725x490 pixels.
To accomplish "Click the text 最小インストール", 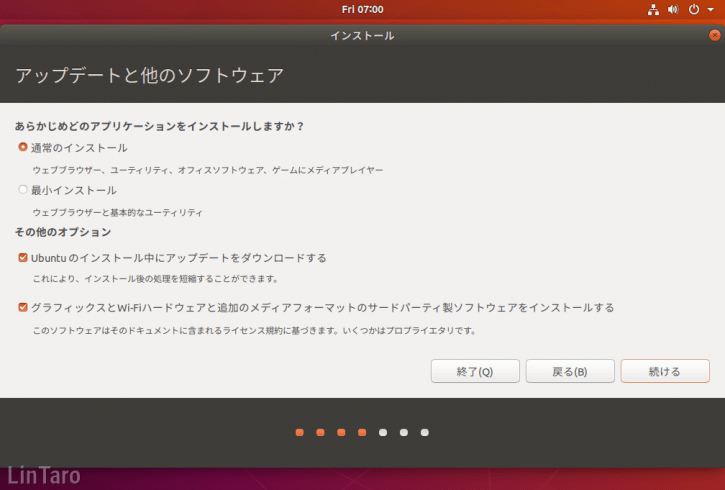I will 74,190.
